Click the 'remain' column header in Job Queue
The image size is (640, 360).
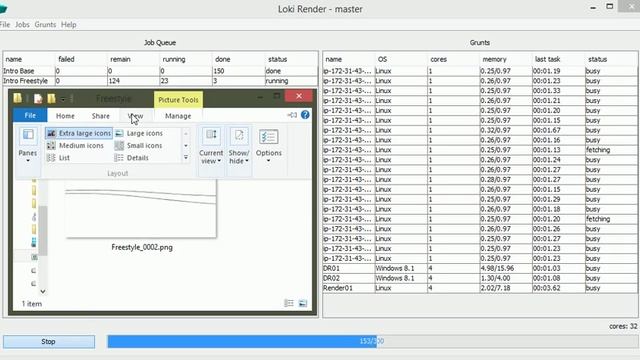pos(120,59)
